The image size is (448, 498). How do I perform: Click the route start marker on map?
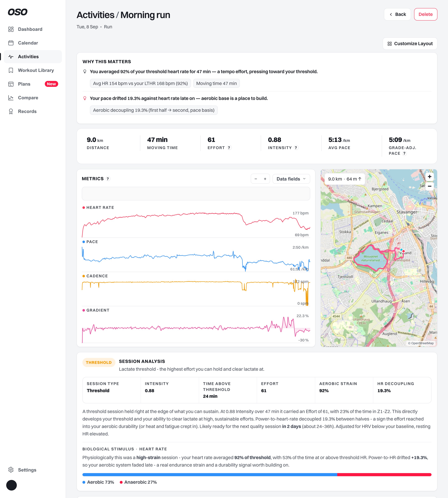pyautogui.click(x=401, y=250)
